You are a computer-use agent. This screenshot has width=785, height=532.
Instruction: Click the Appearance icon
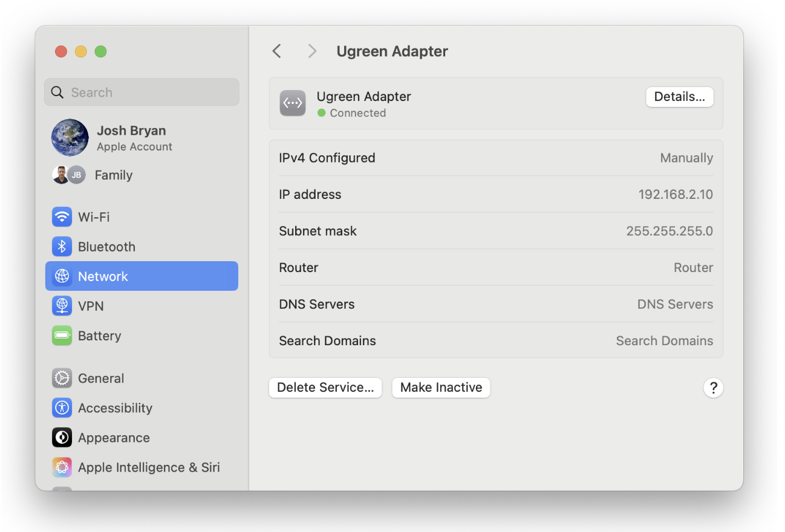tap(62, 438)
